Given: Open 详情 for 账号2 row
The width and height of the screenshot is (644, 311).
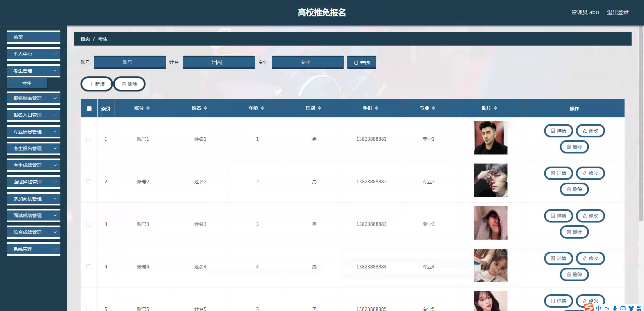Looking at the screenshot, I should pyautogui.click(x=558, y=173).
